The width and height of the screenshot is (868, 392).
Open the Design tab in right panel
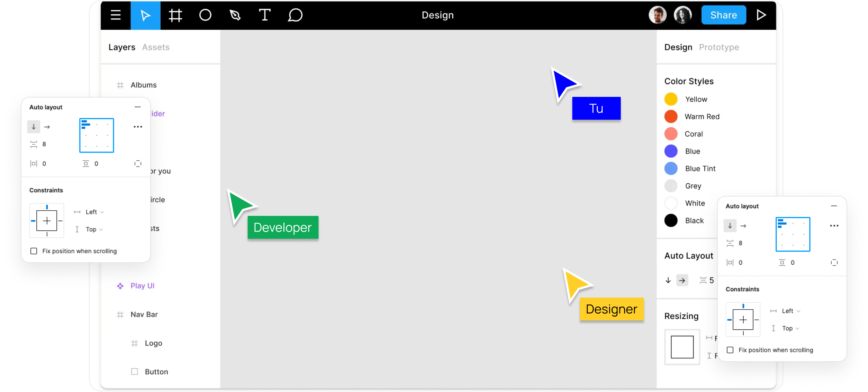pos(678,47)
